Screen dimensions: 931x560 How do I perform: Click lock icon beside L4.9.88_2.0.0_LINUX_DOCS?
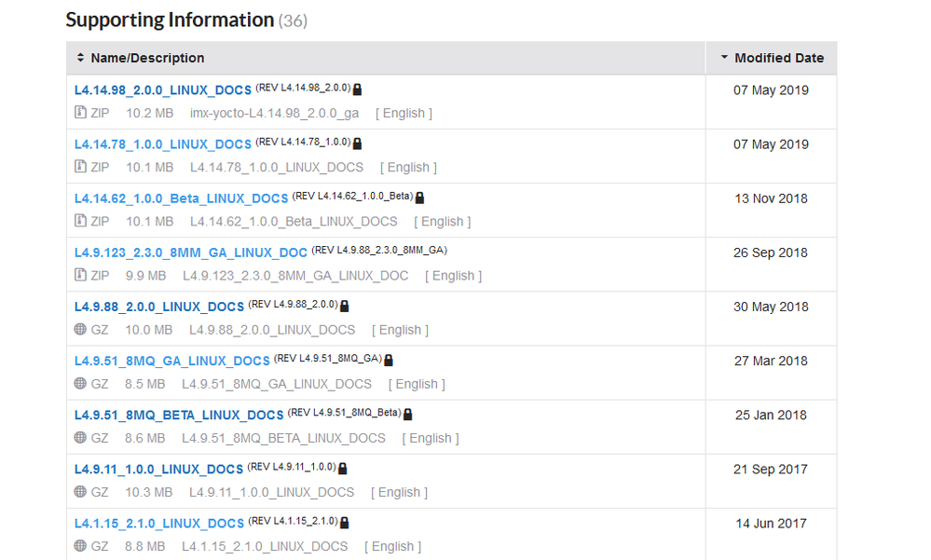pyautogui.click(x=344, y=306)
